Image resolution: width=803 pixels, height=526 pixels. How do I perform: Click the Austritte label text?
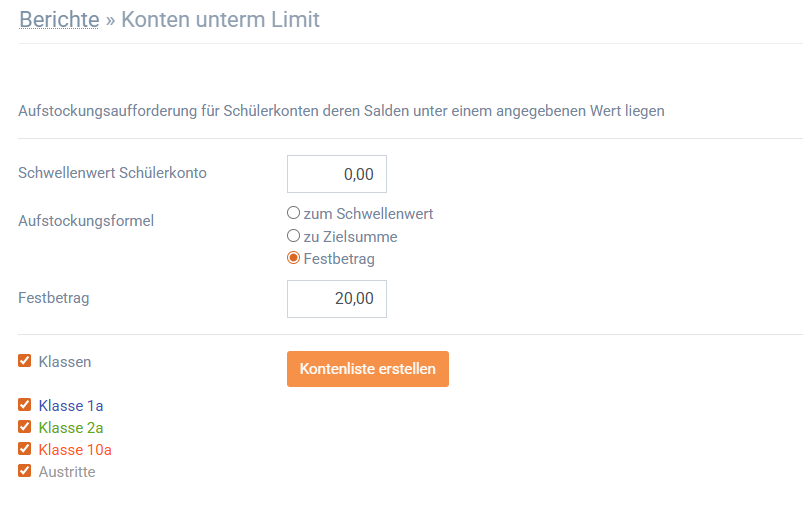point(67,472)
